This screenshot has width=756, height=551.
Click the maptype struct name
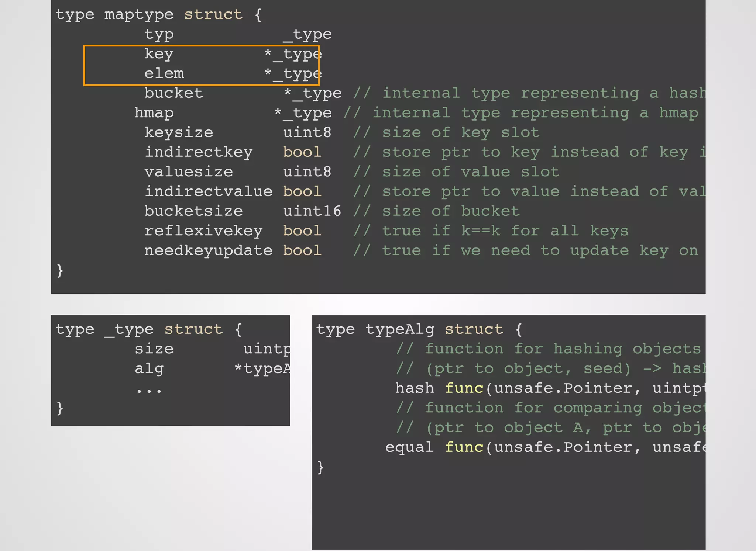(139, 15)
